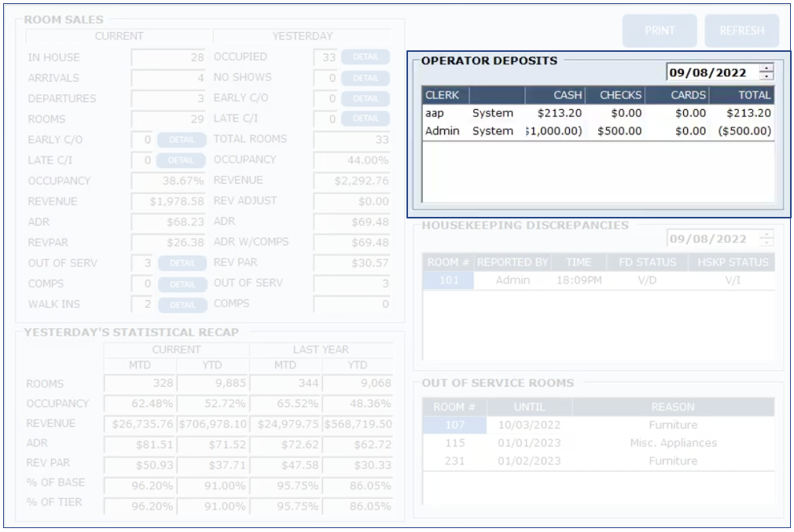Image resolution: width=794 pixels, height=532 pixels.
Task: Click the REASON column header
Action: pos(672,407)
